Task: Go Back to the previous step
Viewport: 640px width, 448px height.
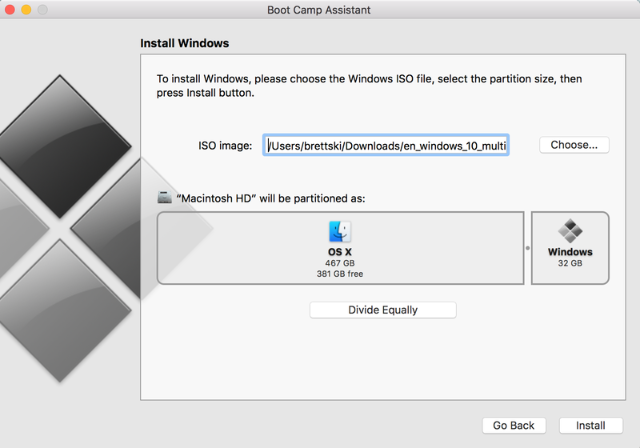Action: (514, 425)
